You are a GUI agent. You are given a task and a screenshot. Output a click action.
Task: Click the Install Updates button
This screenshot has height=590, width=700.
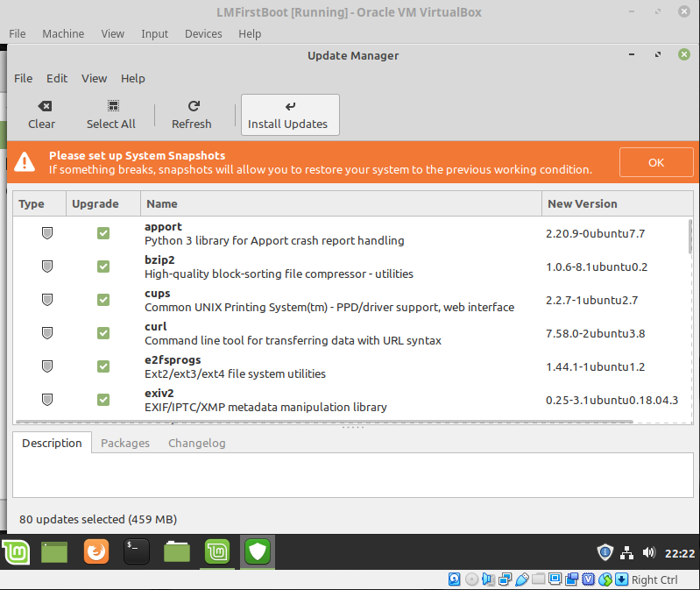click(x=290, y=115)
